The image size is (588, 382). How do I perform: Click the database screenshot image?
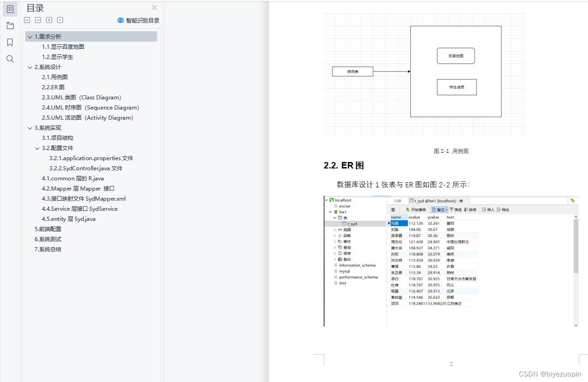[x=451, y=261]
